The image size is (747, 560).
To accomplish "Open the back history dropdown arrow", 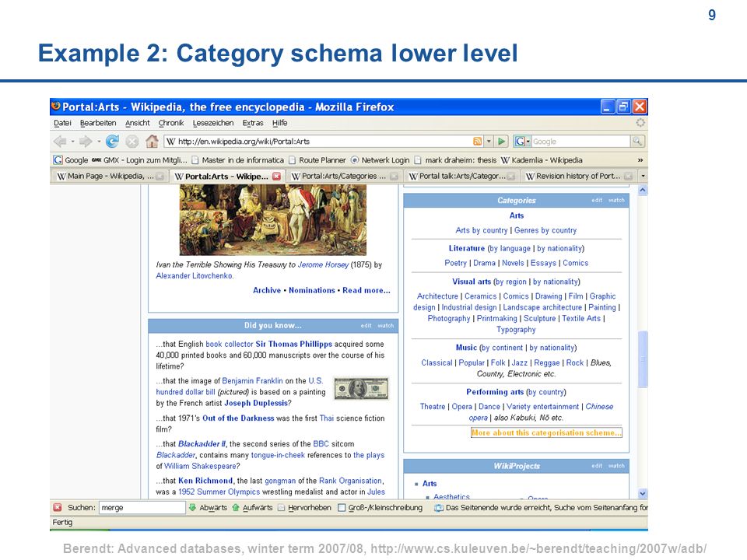I will [72, 142].
